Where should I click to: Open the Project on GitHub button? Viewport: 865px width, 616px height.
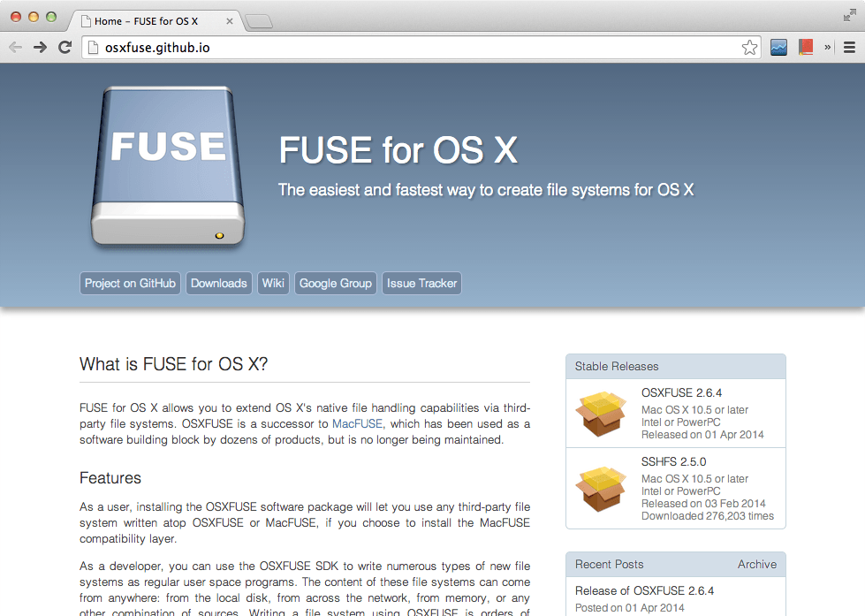(130, 283)
